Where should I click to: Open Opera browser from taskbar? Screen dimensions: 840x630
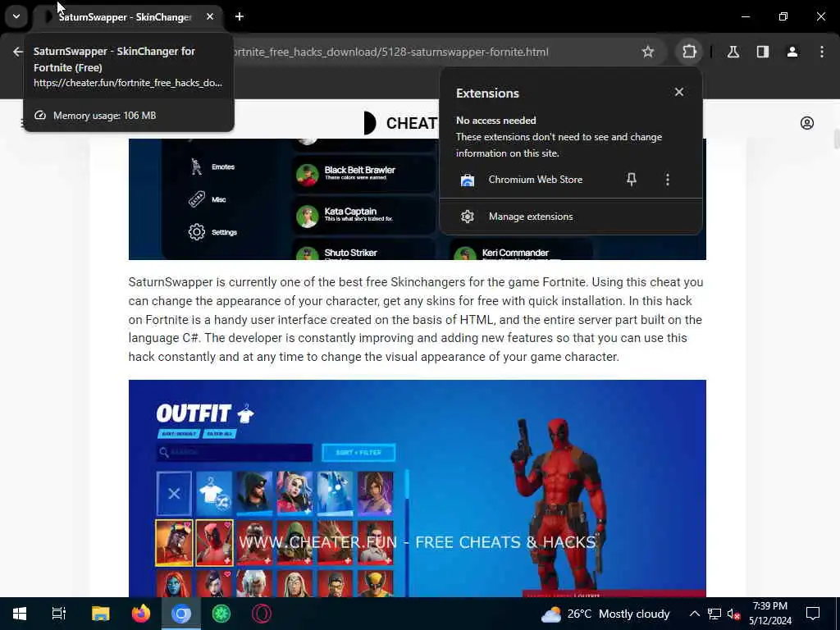262,614
